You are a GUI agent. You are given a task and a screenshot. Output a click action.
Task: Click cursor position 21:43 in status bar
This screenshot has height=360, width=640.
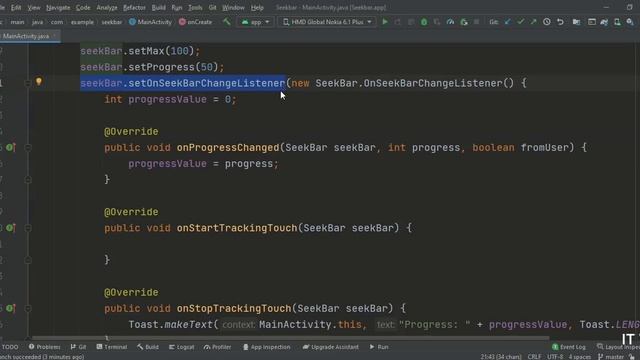501,357
